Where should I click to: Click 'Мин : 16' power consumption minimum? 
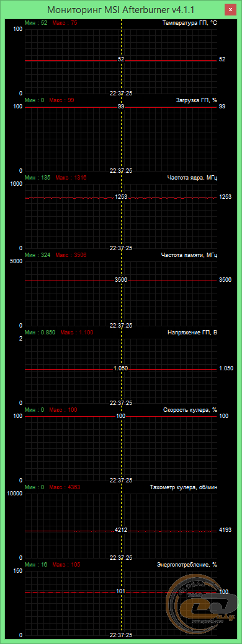(36, 565)
